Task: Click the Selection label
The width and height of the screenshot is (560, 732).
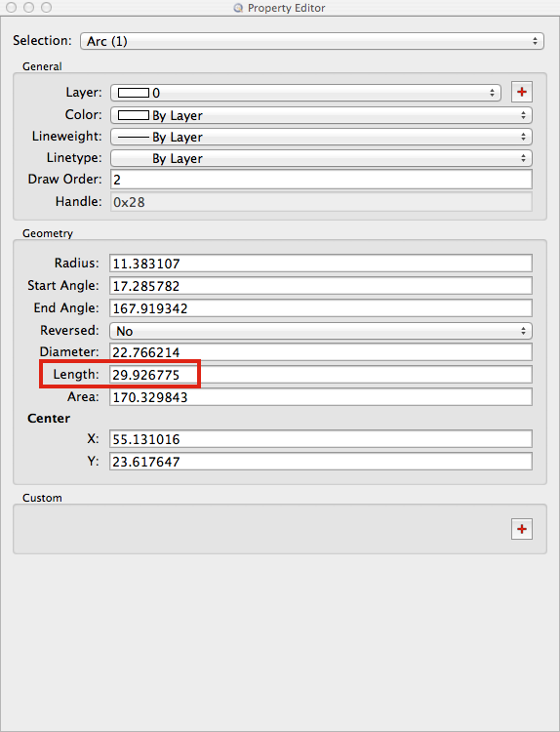Action: [43, 41]
